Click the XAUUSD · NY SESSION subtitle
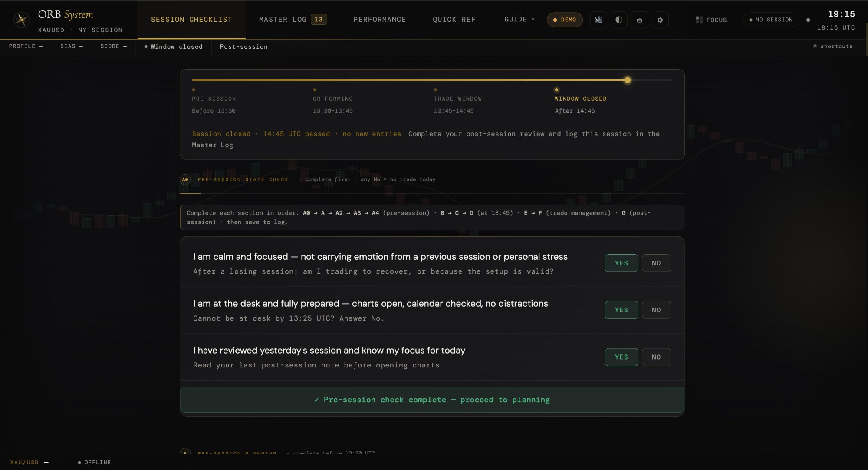The width and height of the screenshot is (868, 470). pyautogui.click(x=80, y=30)
